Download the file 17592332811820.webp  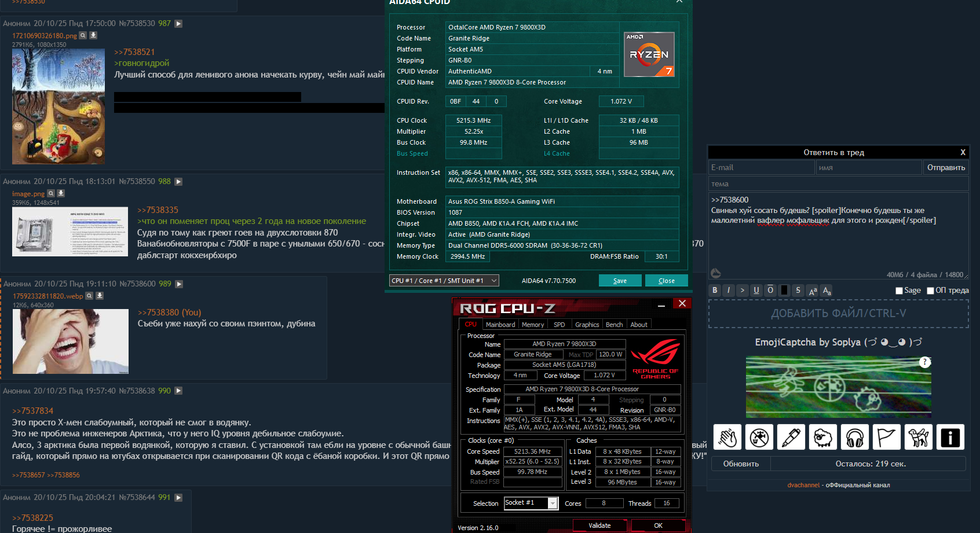pos(100,296)
